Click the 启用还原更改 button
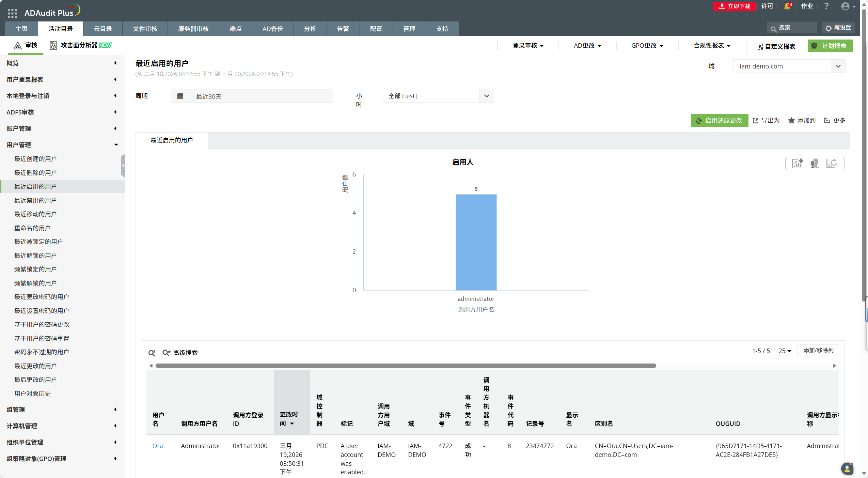Viewport: 868px width, 478px height. coord(720,121)
